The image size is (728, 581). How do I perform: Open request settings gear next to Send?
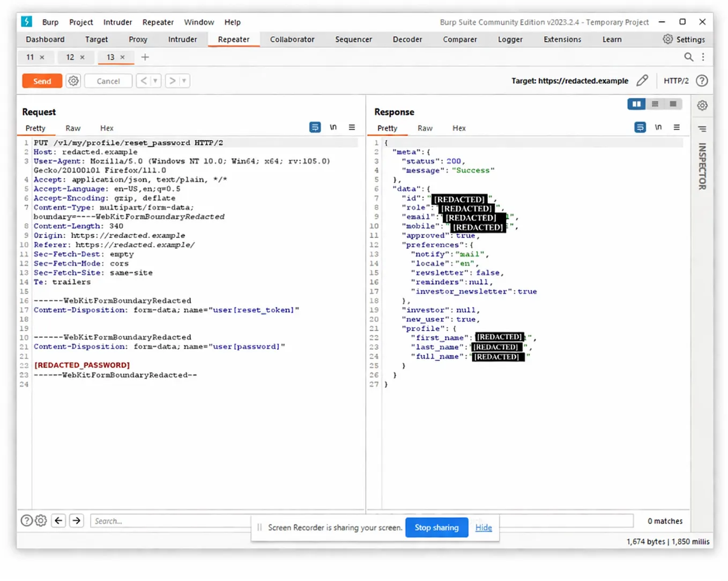[73, 81]
